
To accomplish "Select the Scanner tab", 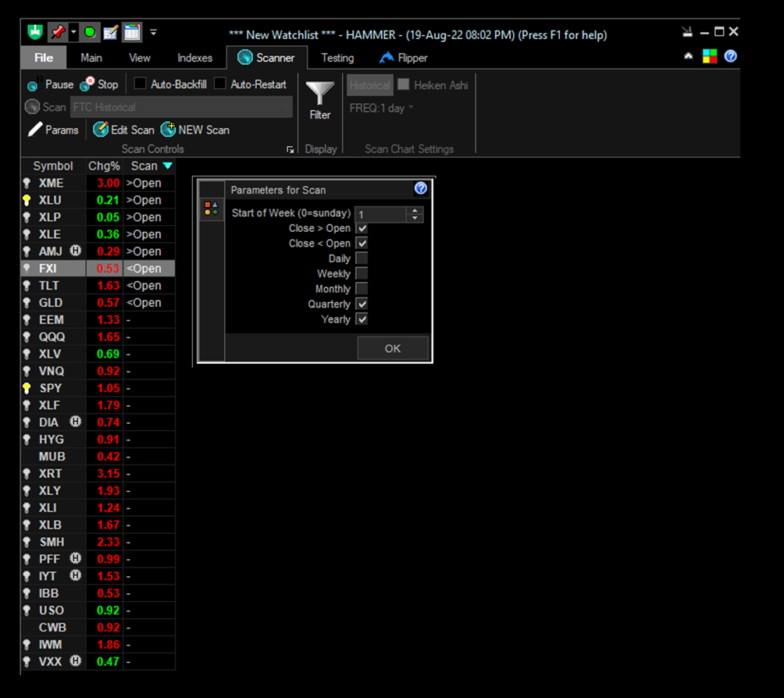I will click(x=266, y=58).
